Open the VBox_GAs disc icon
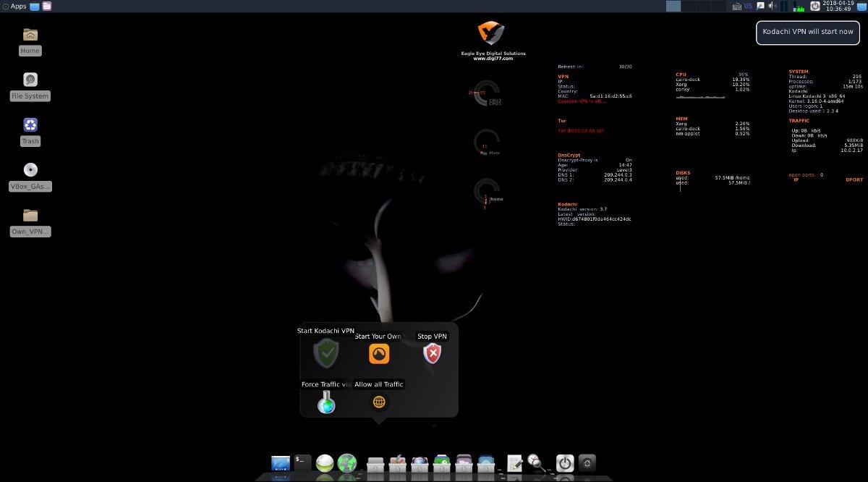Viewport: 868px width, 482px height. tap(30, 169)
